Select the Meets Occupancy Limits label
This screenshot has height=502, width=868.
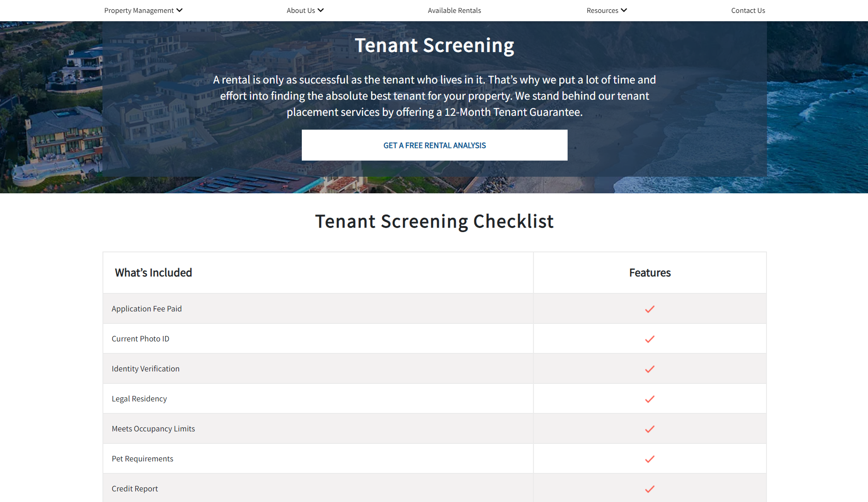point(153,429)
